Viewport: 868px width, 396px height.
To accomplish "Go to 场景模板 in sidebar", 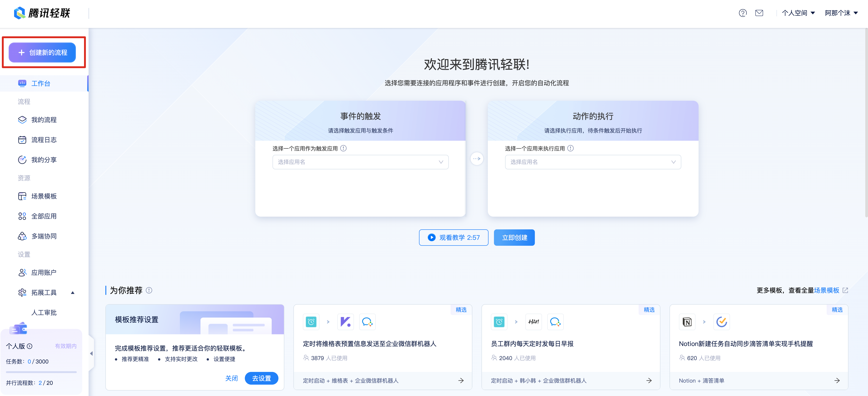I will 44,196.
